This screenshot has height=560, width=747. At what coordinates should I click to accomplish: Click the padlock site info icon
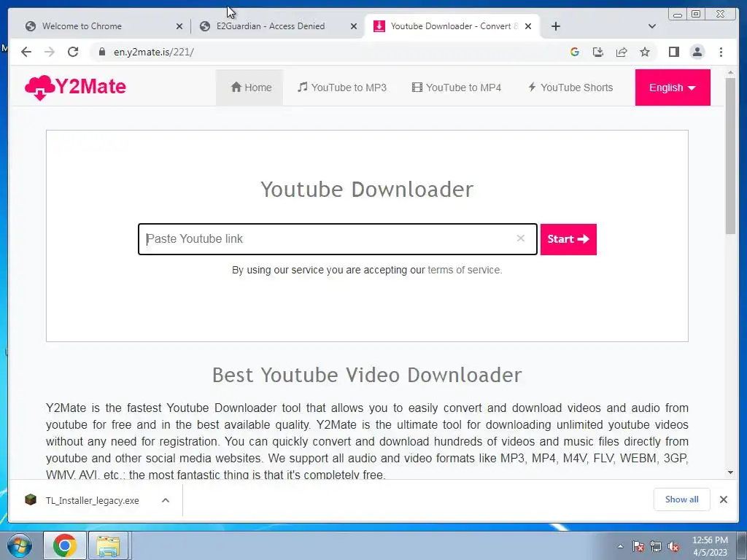point(102,52)
